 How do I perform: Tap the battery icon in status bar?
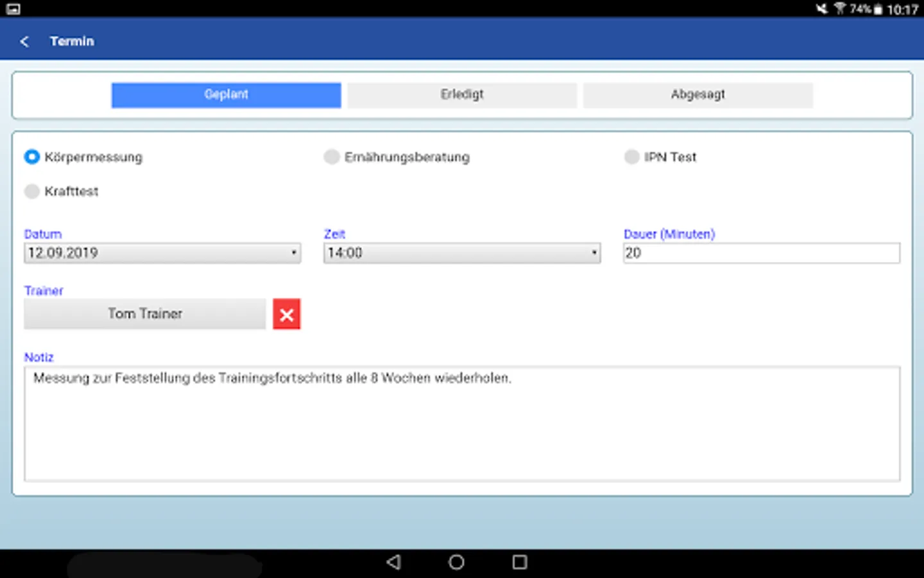coord(878,10)
